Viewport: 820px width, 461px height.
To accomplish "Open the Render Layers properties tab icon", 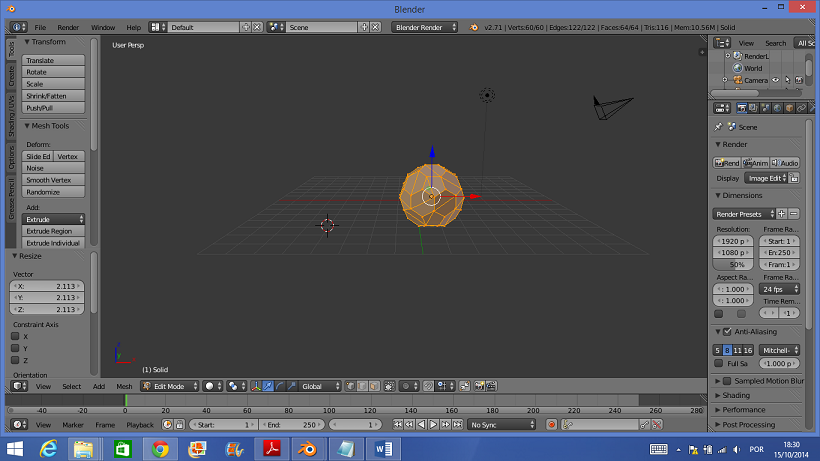I will coord(753,108).
